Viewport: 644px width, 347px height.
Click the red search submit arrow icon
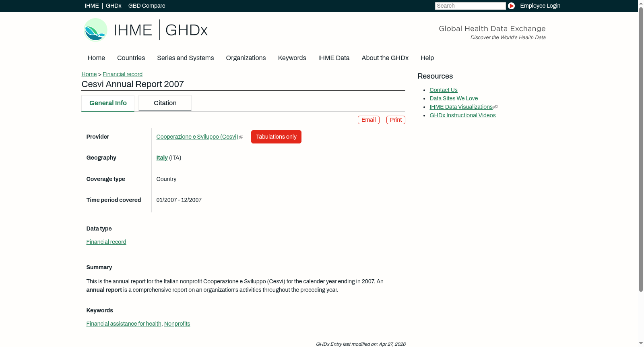click(511, 6)
